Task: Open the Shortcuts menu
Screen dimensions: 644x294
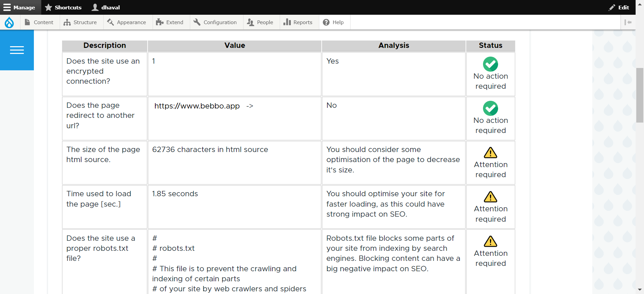Action: (63, 7)
